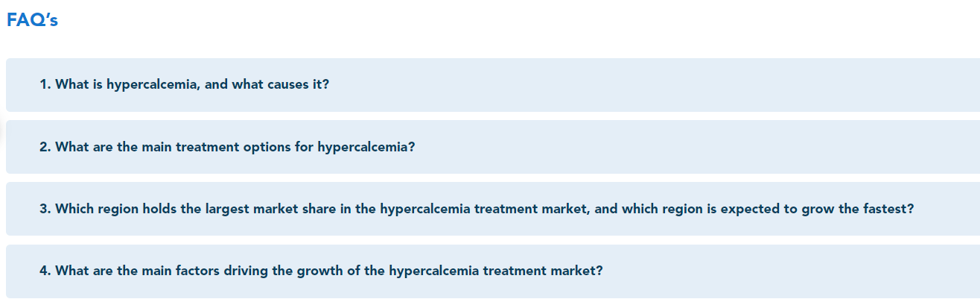Click the FAQ's section heading

pos(32,21)
